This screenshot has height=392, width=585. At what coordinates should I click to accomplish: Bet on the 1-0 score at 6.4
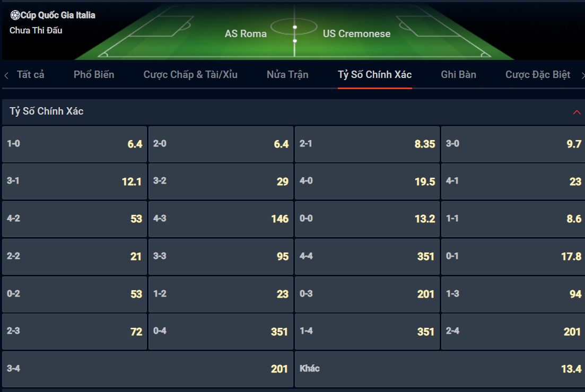click(75, 144)
